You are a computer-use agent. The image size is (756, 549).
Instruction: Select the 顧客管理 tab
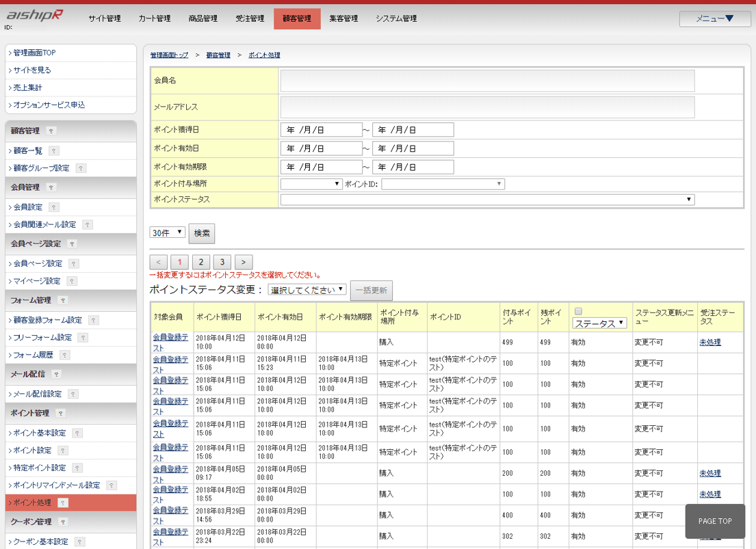pyautogui.click(x=297, y=18)
